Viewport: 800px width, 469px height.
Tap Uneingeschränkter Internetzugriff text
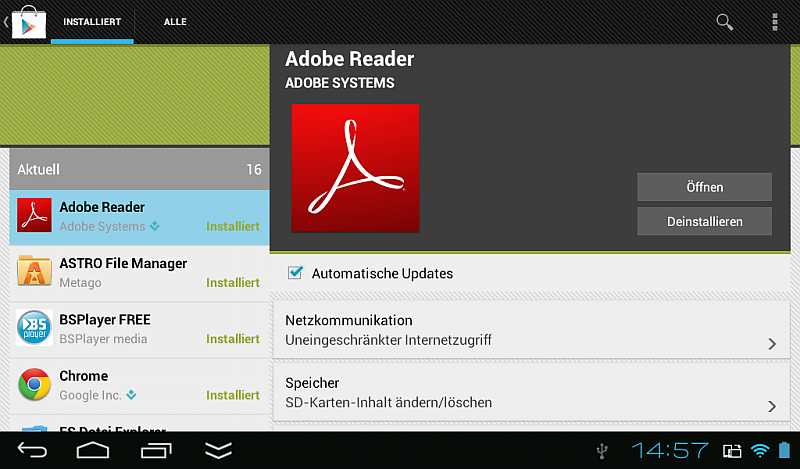388,340
